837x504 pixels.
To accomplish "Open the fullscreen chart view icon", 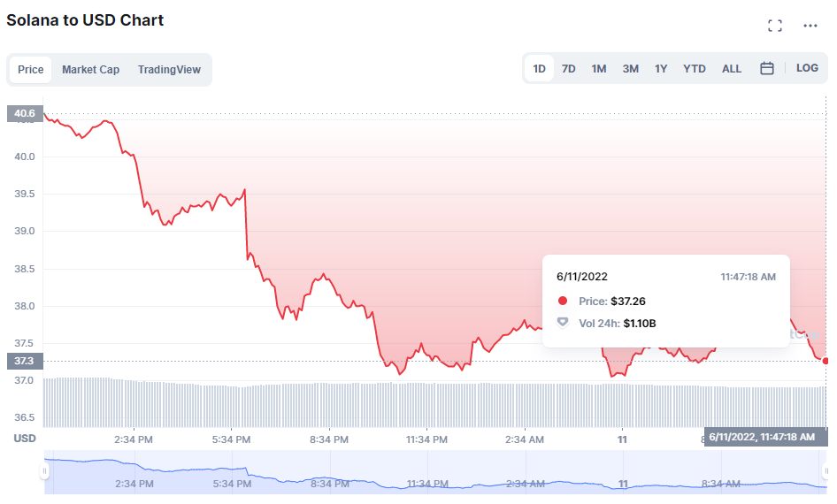I will click(x=774, y=26).
